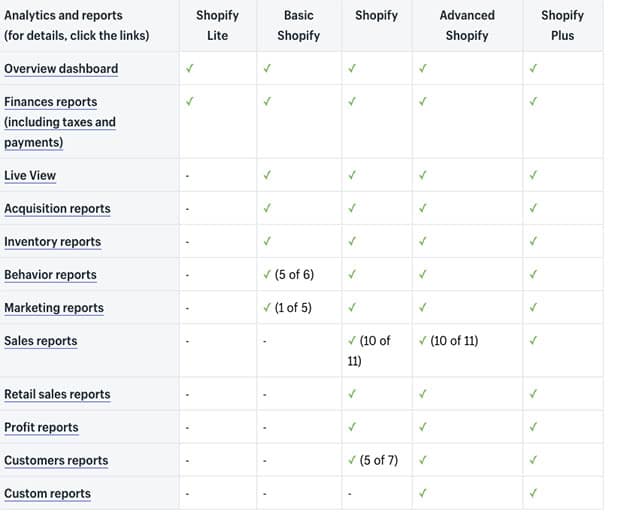Click the Live View link
Screen dimensions: 618x524
30,176
